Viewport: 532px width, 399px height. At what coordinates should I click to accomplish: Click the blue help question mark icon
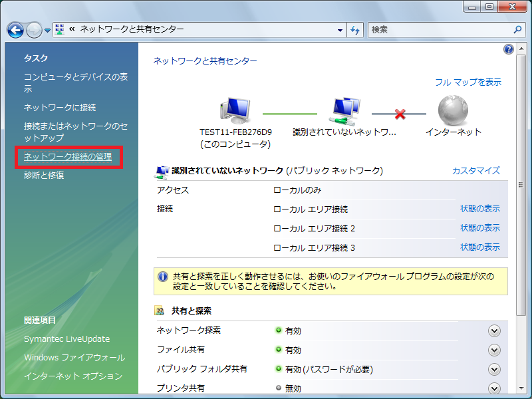pyautogui.click(x=509, y=50)
